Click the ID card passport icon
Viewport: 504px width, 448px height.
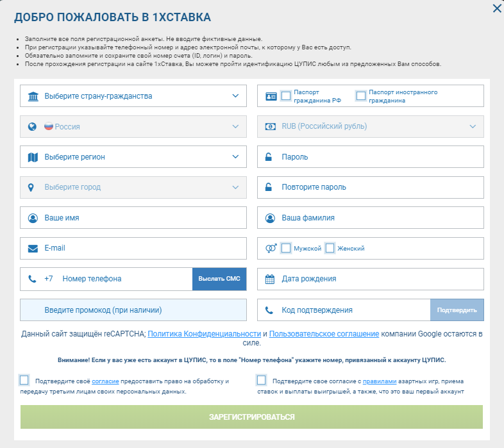click(271, 96)
